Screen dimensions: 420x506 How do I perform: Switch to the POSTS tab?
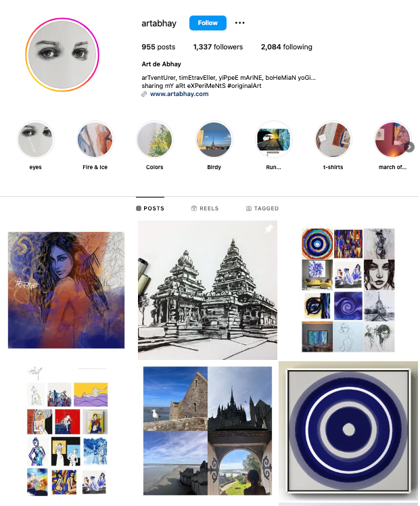pyautogui.click(x=150, y=208)
